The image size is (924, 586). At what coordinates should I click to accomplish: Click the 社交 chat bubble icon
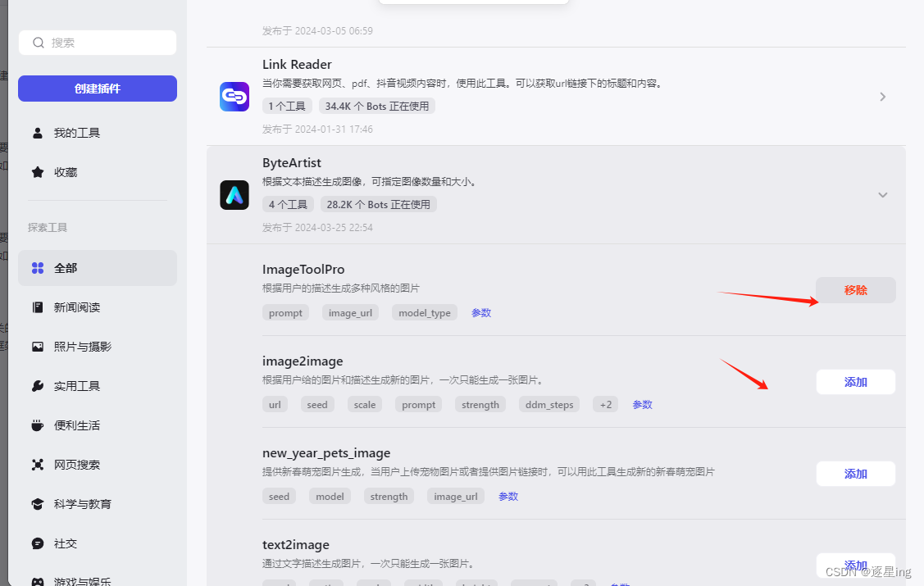click(x=38, y=543)
